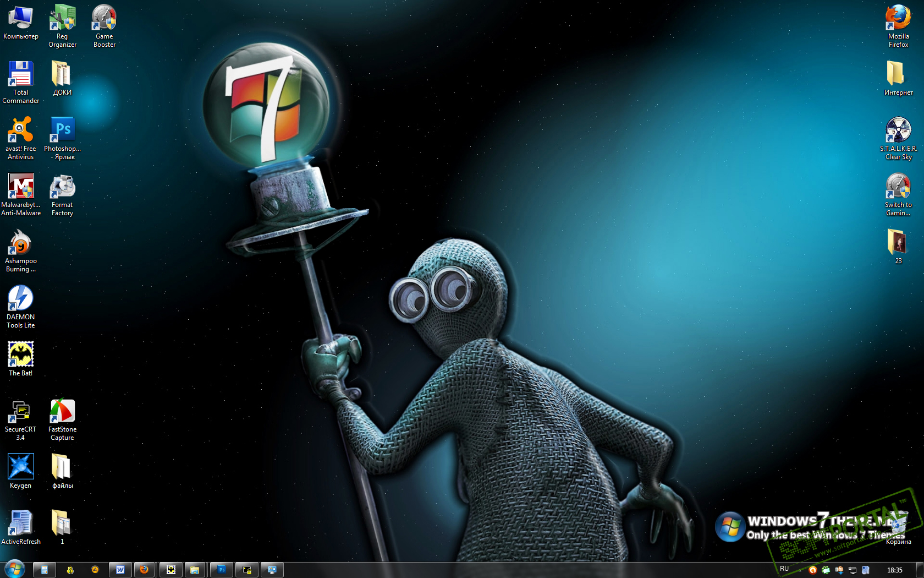924x578 pixels.
Task: Select FastStone Capture shortcut
Action: [62, 419]
